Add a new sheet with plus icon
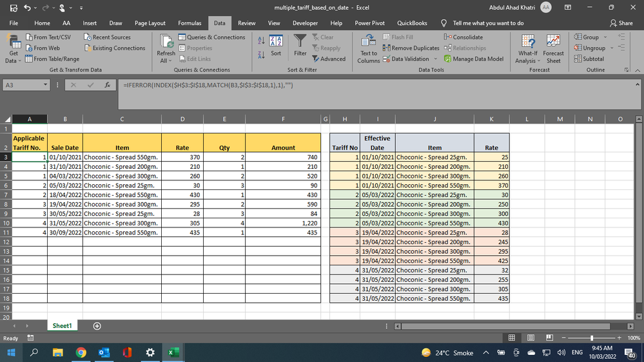Viewport: 644px width, 362px height. [x=97, y=326]
